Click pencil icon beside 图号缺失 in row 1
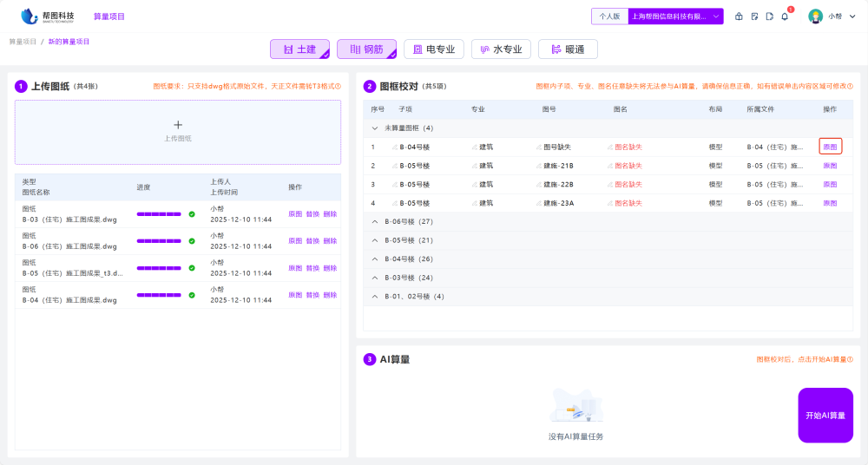 click(539, 147)
